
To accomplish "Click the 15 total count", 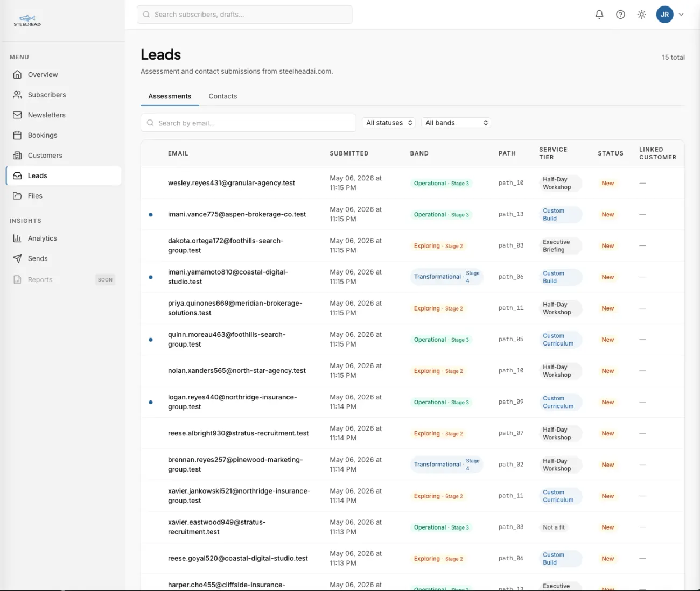I will (673, 57).
